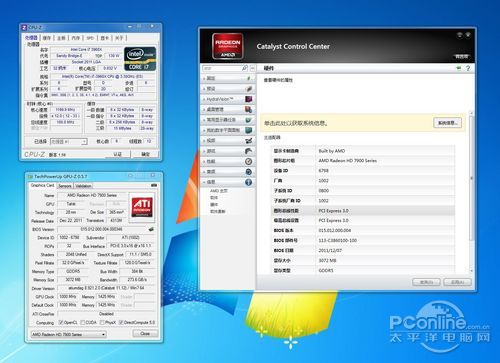Click the GPU-Z screenshot camera icon

154,185
